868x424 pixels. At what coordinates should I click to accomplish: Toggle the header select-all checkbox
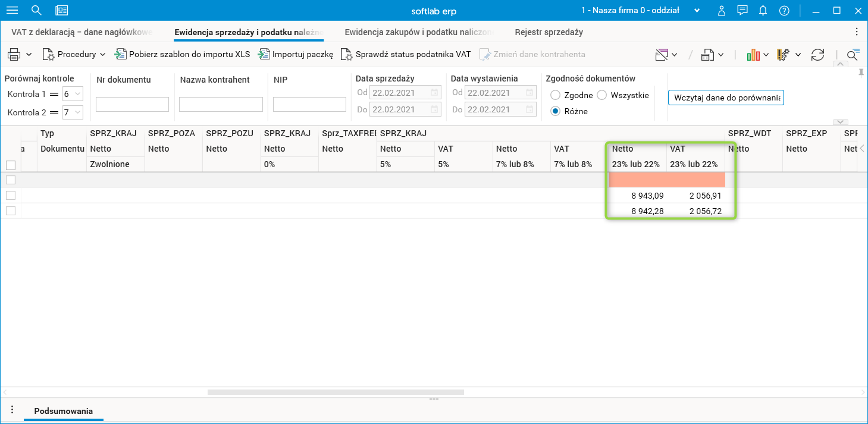11,165
